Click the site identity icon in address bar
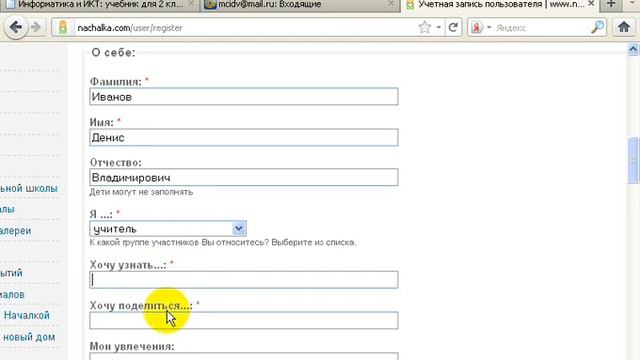The image size is (640, 360). point(63,27)
